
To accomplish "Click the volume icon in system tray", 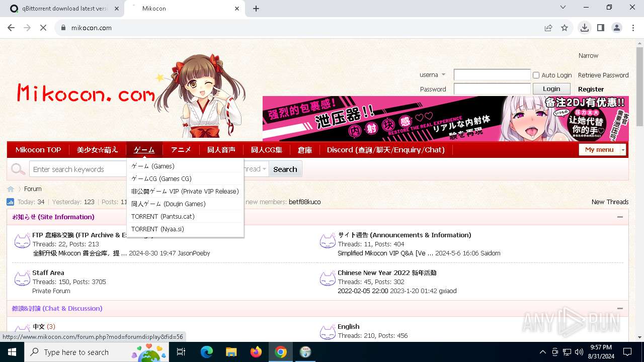I will 579,352.
